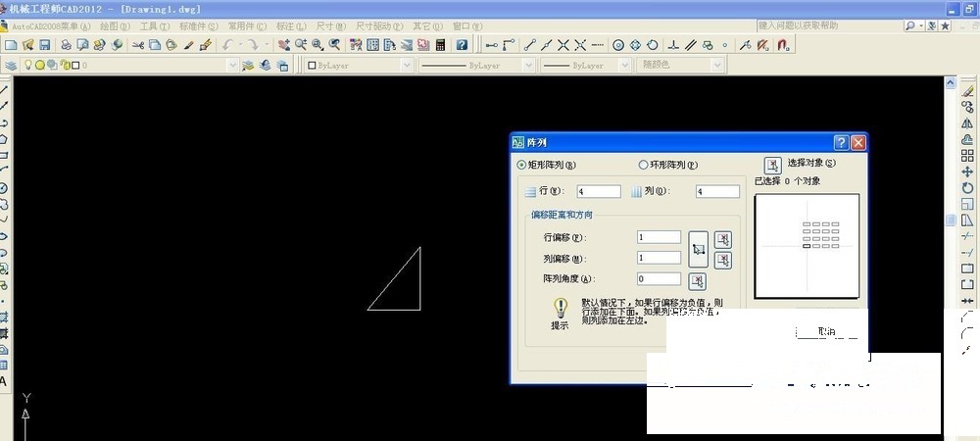Create a new drawing with New icon
Screen dimensions: 980x441
(11, 45)
